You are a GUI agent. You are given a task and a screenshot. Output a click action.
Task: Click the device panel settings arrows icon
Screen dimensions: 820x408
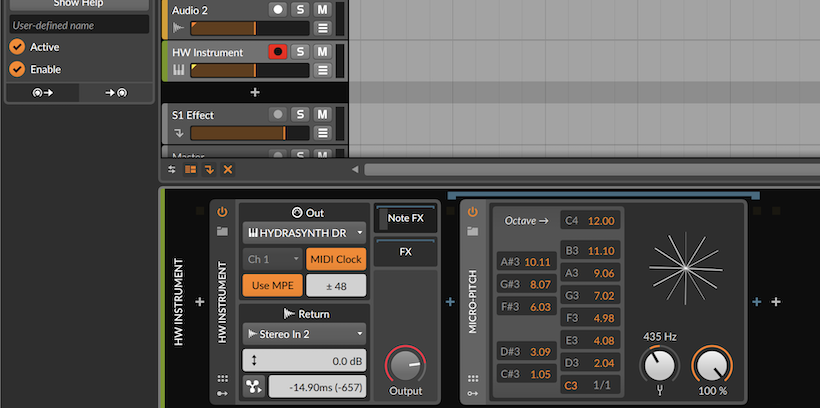pos(172,169)
